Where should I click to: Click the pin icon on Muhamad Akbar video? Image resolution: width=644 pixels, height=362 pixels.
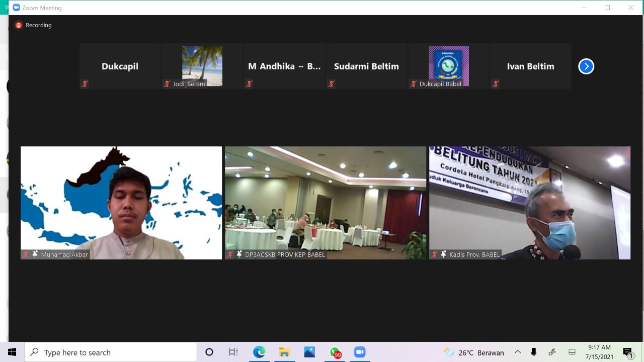(x=35, y=254)
